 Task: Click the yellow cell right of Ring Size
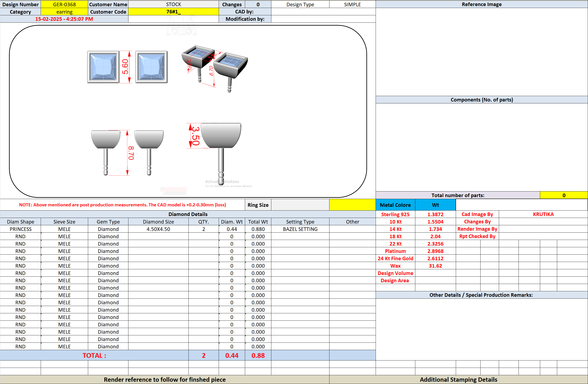pyautogui.click(x=352, y=205)
